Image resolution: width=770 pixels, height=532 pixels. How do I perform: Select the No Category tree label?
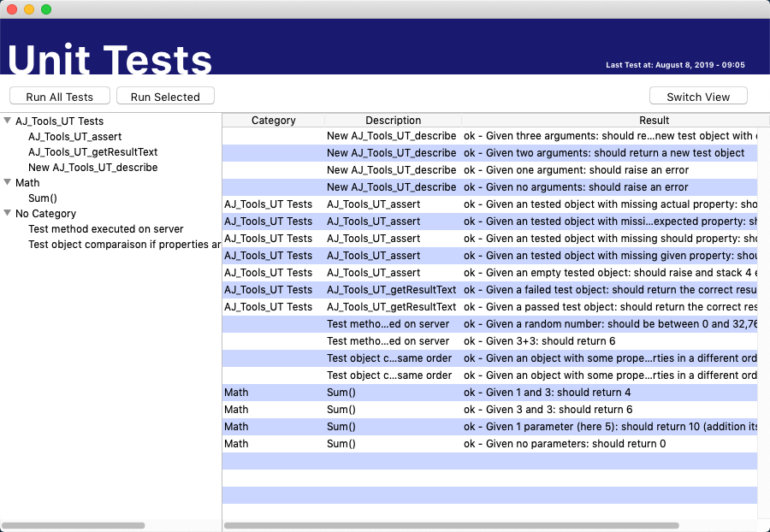[x=45, y=214]
